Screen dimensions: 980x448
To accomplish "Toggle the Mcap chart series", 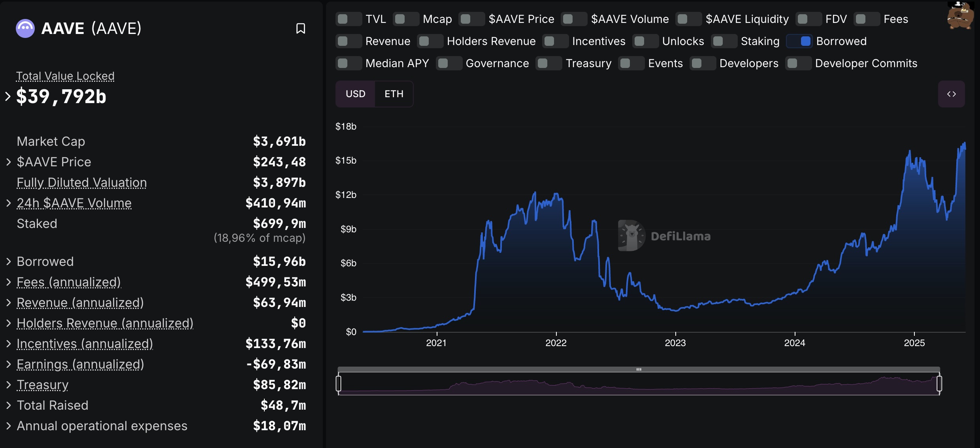I will coord(406,19).
